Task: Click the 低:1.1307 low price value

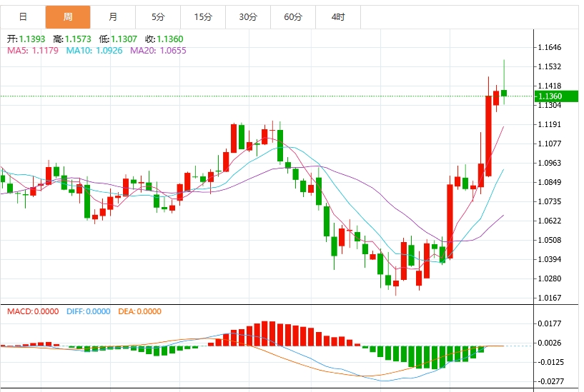Action: [118, 39]
